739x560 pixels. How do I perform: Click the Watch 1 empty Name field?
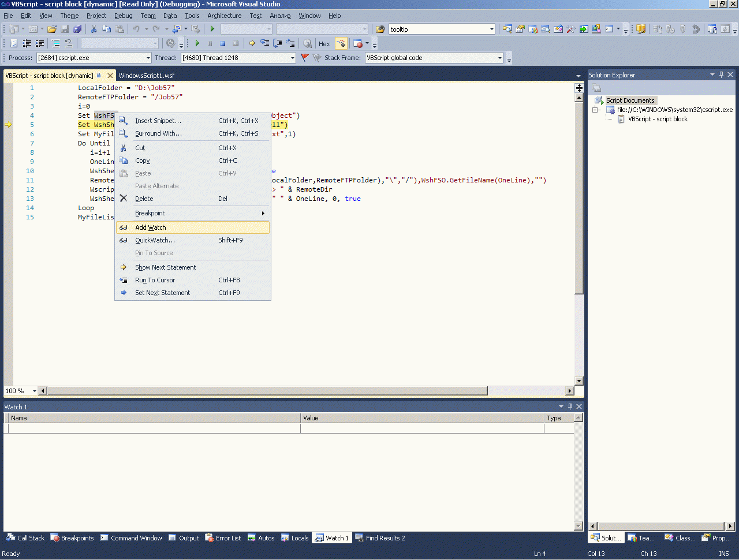pyautogui.click(x=154, y=428)
